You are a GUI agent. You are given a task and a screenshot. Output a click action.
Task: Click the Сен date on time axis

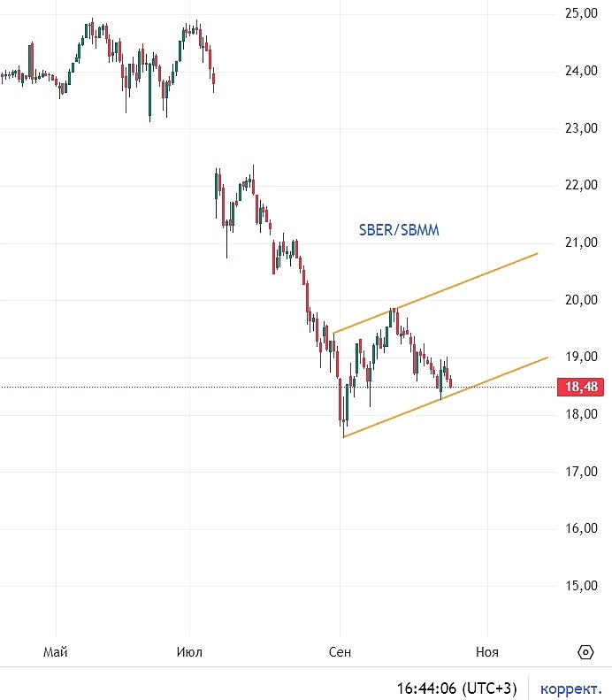click(x=340, y=652)
